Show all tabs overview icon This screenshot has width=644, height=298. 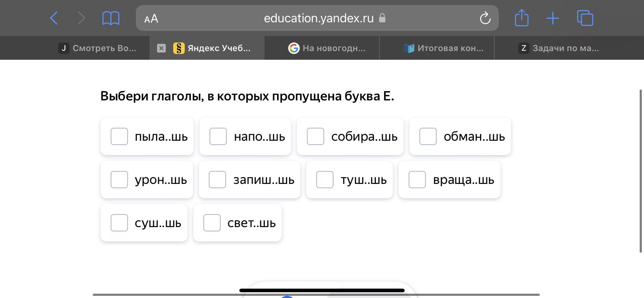[x=585, y=18]
